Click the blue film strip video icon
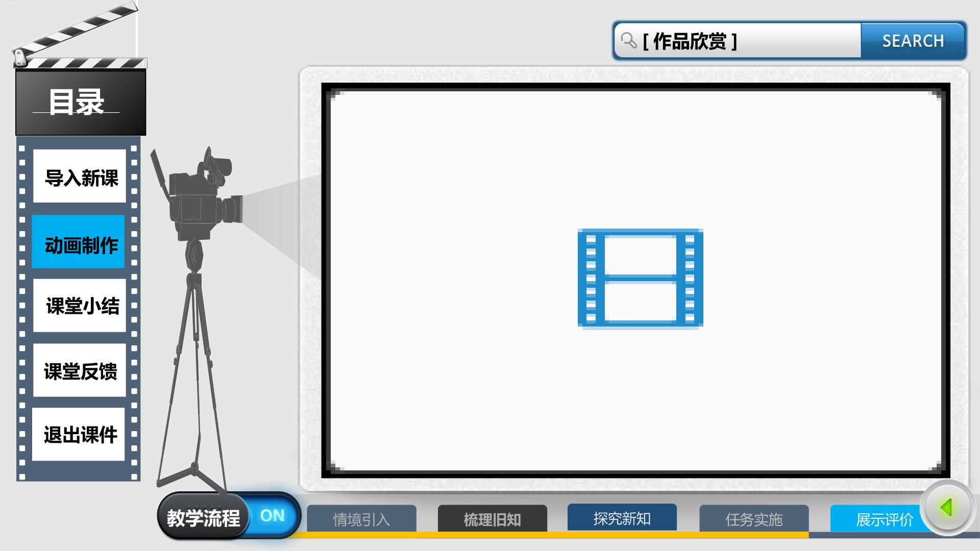980x551 pixels. 640,278
